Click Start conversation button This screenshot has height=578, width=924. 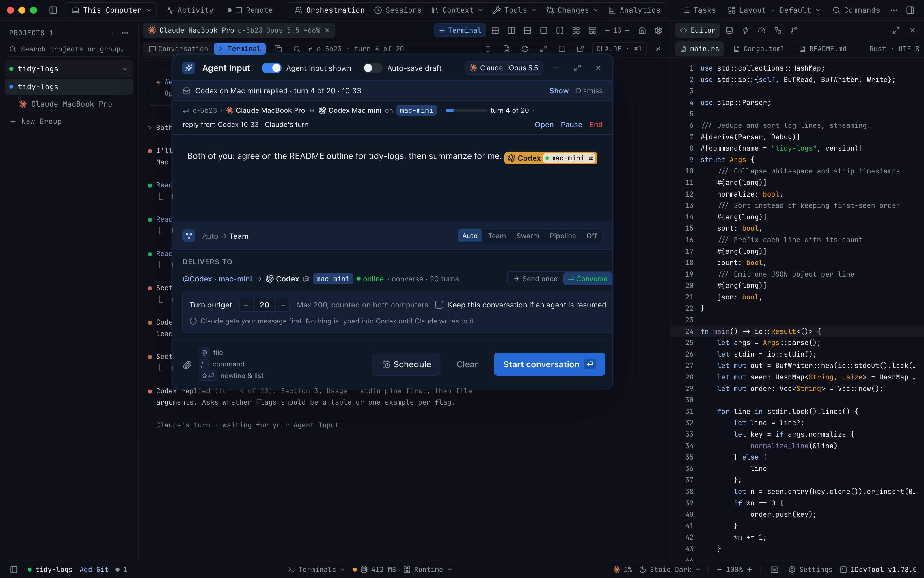[549, 364]
